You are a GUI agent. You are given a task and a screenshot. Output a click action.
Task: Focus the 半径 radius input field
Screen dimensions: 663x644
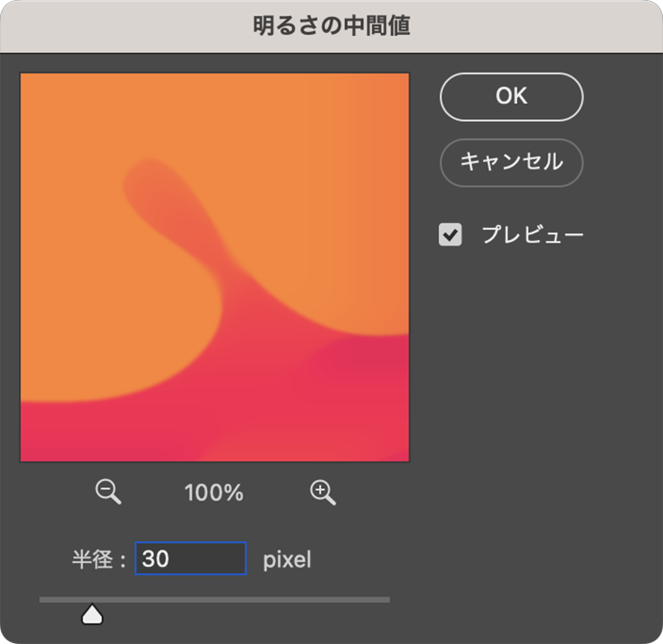[190, 559]
